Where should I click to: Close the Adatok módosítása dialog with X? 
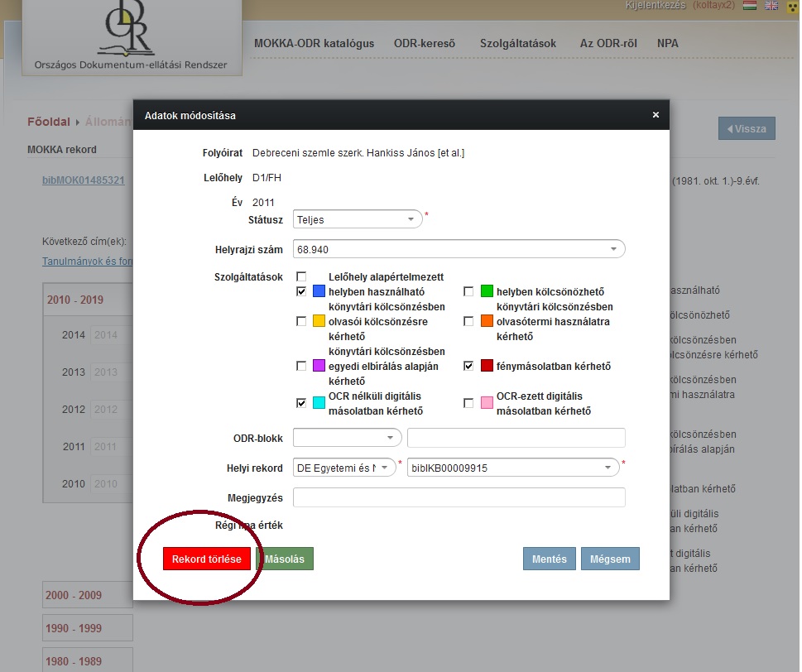[x=656, y=115]
